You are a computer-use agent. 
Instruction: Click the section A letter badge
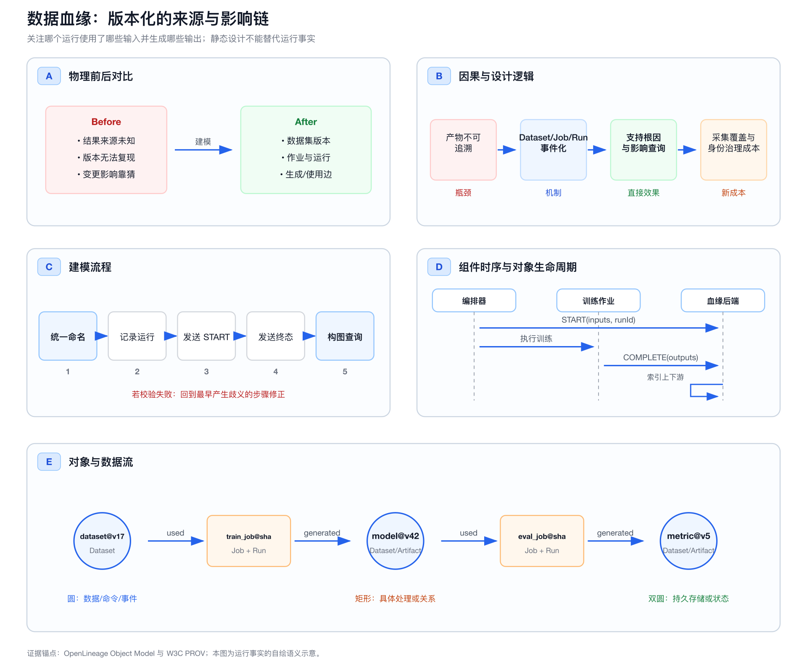(x=49, y=76)
